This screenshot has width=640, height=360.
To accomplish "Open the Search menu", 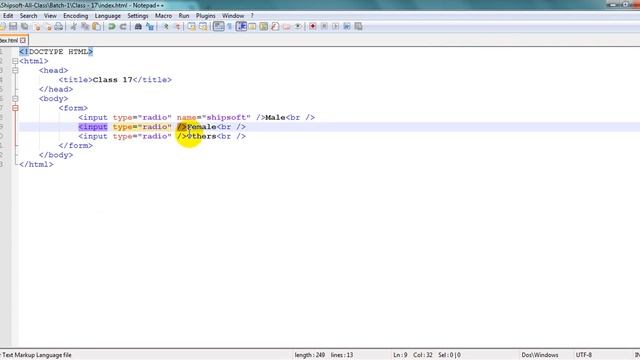I will 29,16.
